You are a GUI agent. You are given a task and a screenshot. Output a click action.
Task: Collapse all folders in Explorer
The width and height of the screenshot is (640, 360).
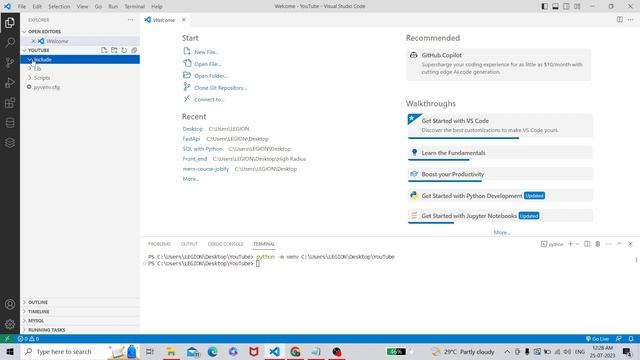134,50
